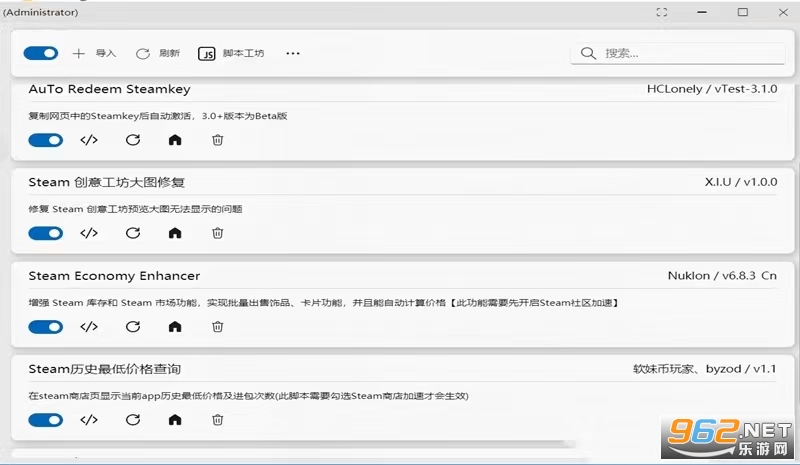Click the plus Import button
Viewport: 800px width, 465px height.
[x=79, y=53]
